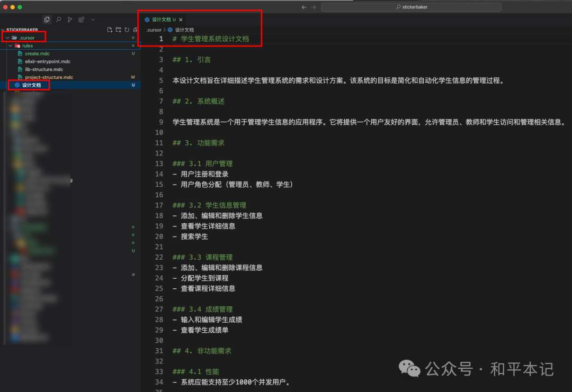Collapse the rules folder

10,45
